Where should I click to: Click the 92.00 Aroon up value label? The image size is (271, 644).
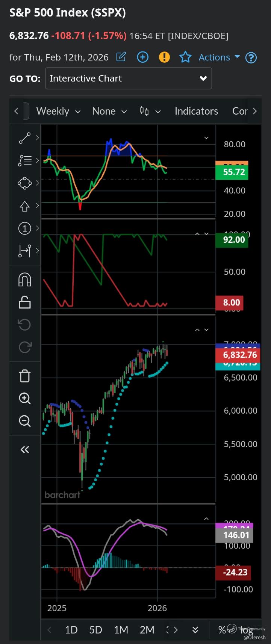tap(232, 240)
